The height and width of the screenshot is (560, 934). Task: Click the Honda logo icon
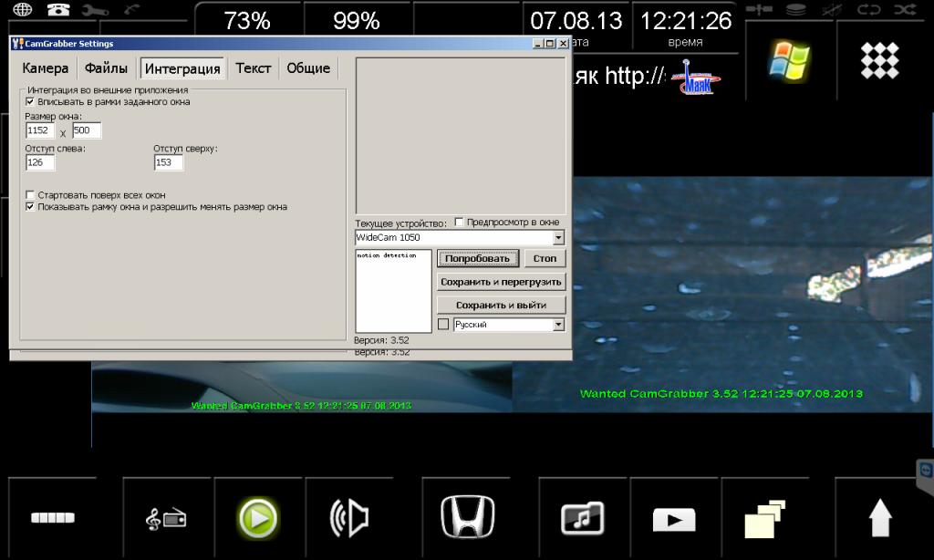(x=468, y=518)
